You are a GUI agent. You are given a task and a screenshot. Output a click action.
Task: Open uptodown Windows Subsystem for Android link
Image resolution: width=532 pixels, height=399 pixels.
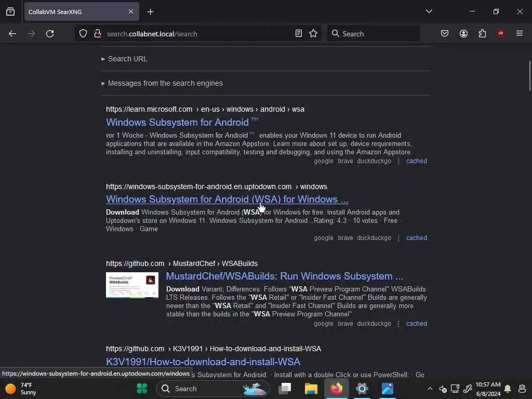click(x=227, y=199)
